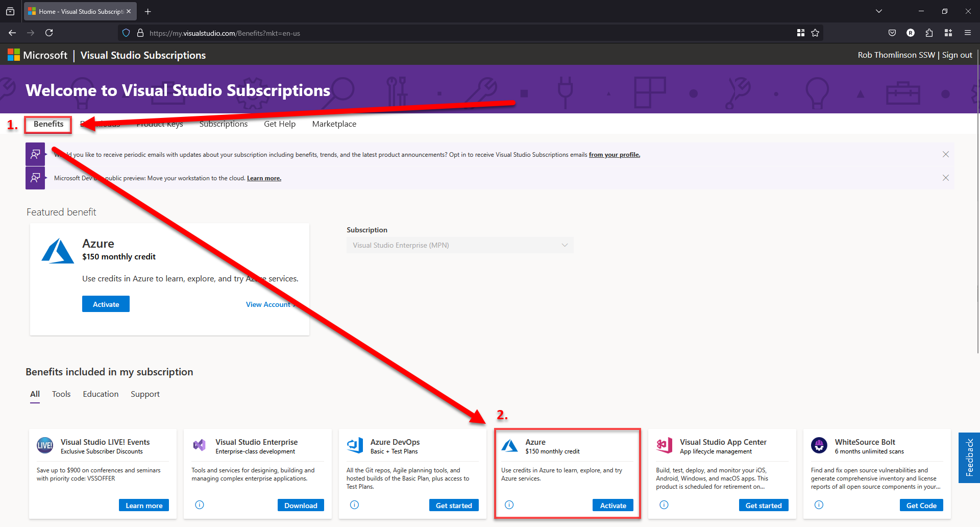This screenshot has width=980, height=527.
Task: Open the 'from your profile' link
Action: (614, 155)
